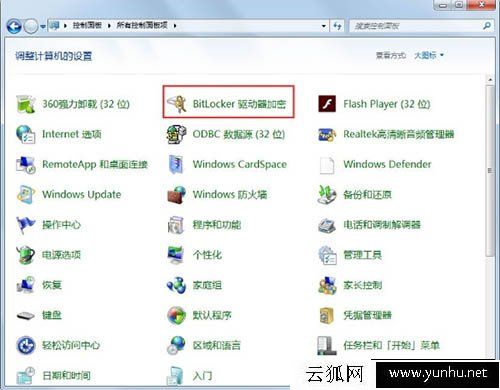Open the 家长控制 icon

(327, 285)
